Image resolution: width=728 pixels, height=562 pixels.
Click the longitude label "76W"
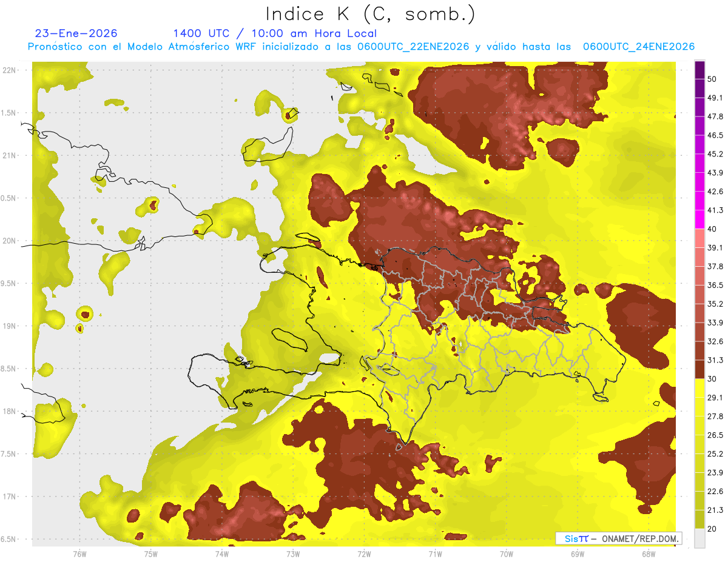[x=79, y=554]
